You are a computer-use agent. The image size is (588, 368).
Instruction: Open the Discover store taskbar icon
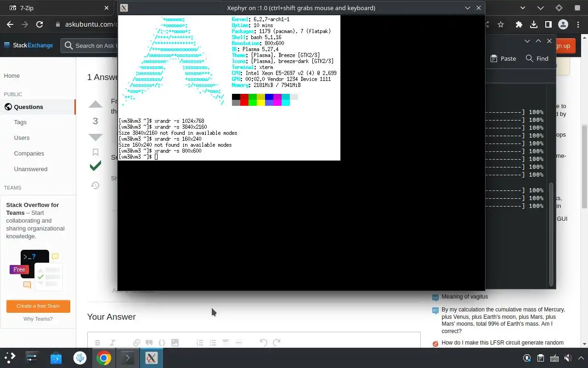pyautogui.click(x=56, y=357)
